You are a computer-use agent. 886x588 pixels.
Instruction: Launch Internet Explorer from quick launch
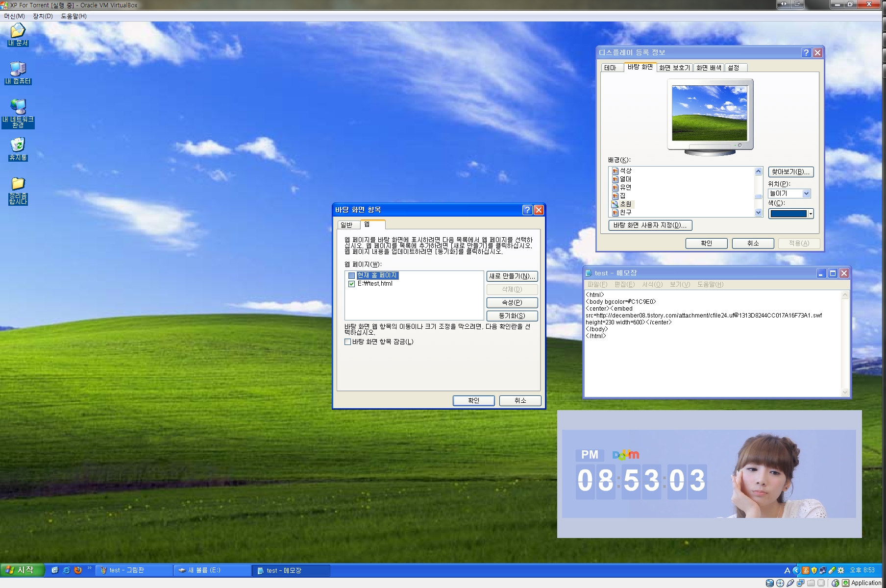click(66, 570)
